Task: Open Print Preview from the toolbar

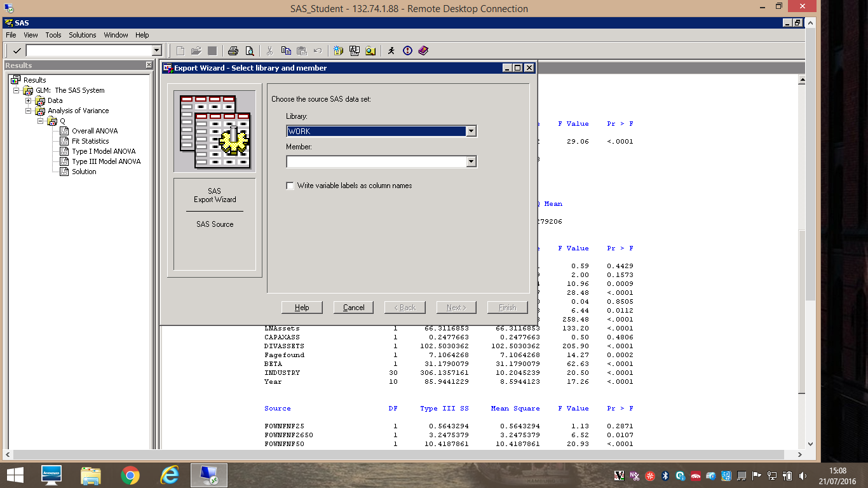Action: coord(249,51)
